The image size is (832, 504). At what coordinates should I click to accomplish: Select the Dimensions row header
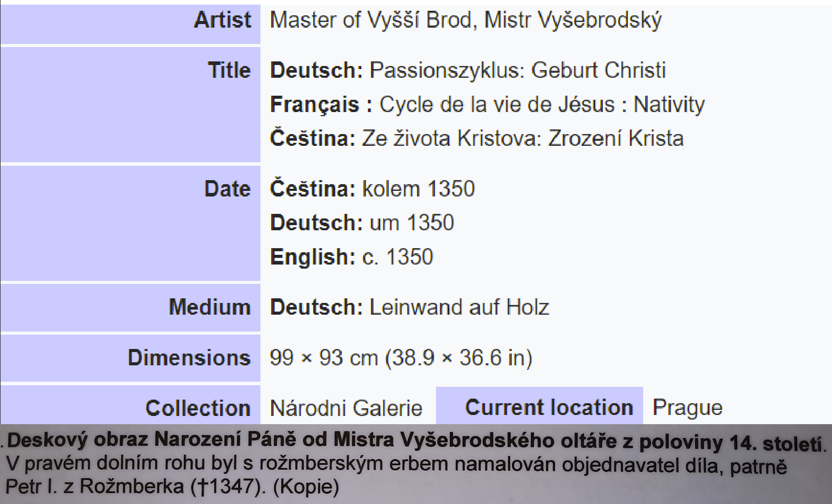pyautogui.click(x=189, y=358)
